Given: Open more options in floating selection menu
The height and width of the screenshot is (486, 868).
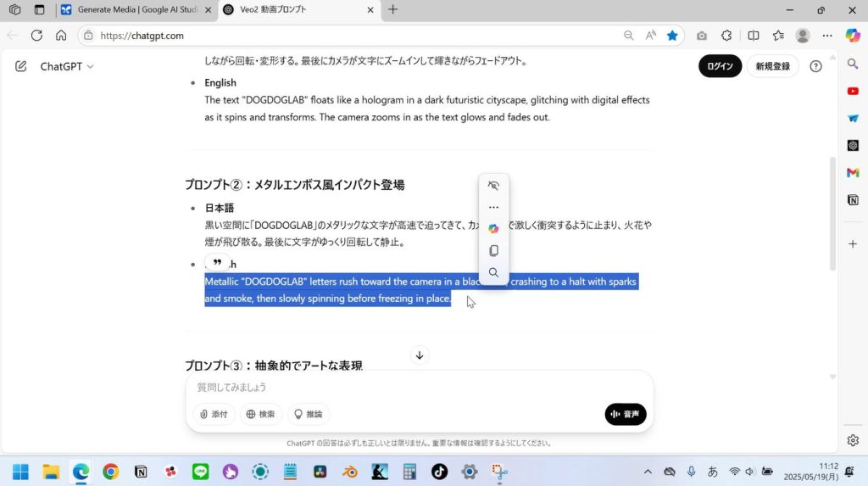Looking at the screenshot, I should (493, 208).
